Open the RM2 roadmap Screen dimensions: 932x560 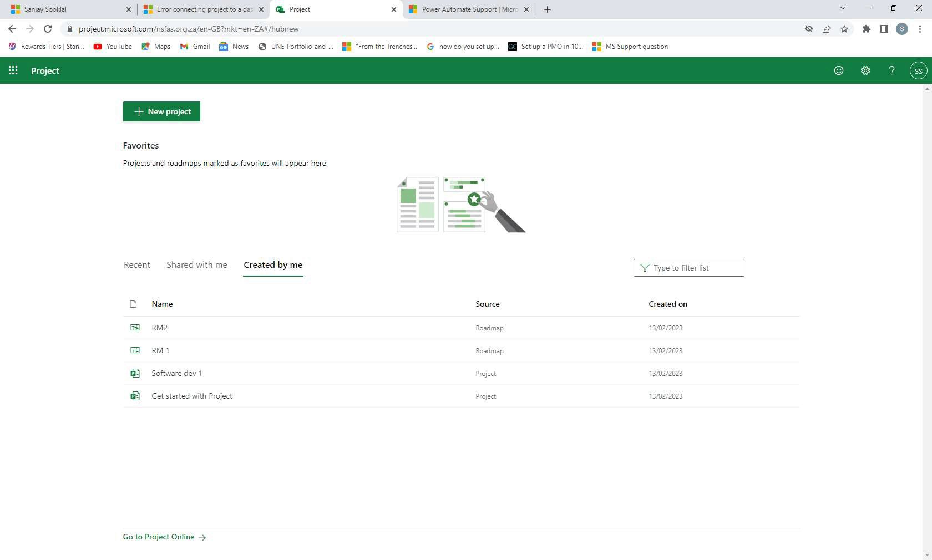[160, 328]
